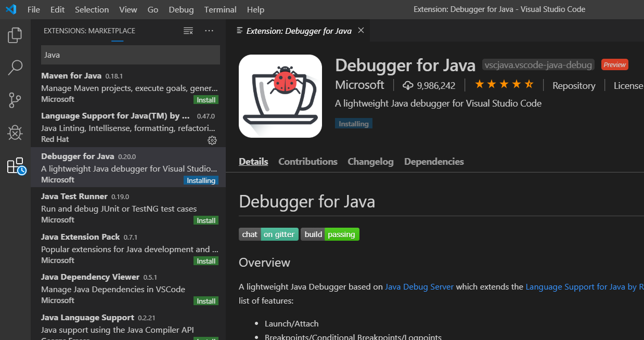Select Java Dependency Viewer list entry

128,288
